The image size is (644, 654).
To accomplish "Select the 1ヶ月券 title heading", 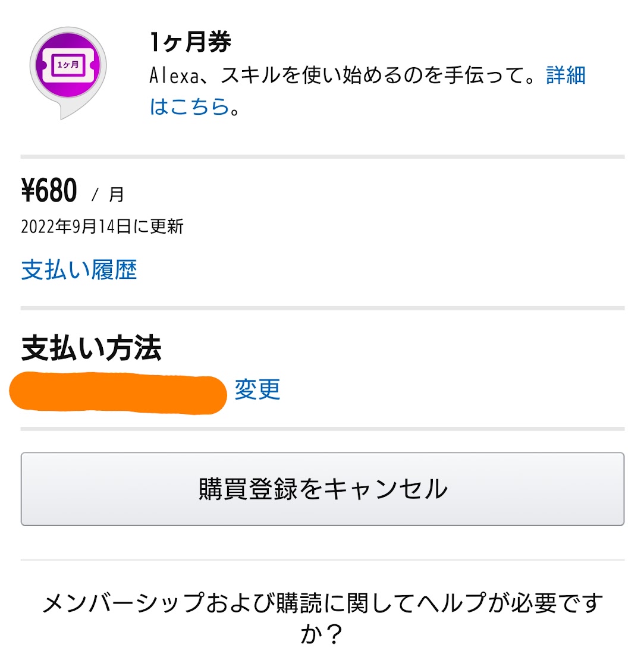I will tap(190, 42).
